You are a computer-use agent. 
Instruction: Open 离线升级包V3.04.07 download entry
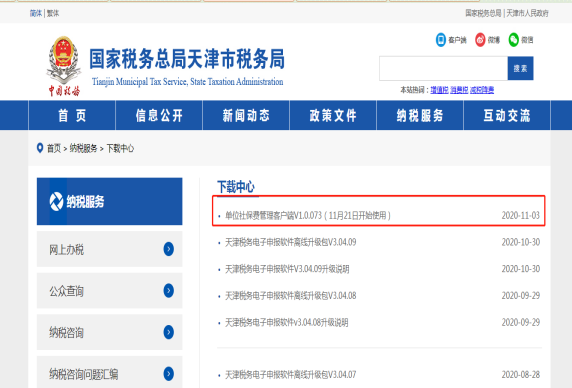tap(290, 375)
